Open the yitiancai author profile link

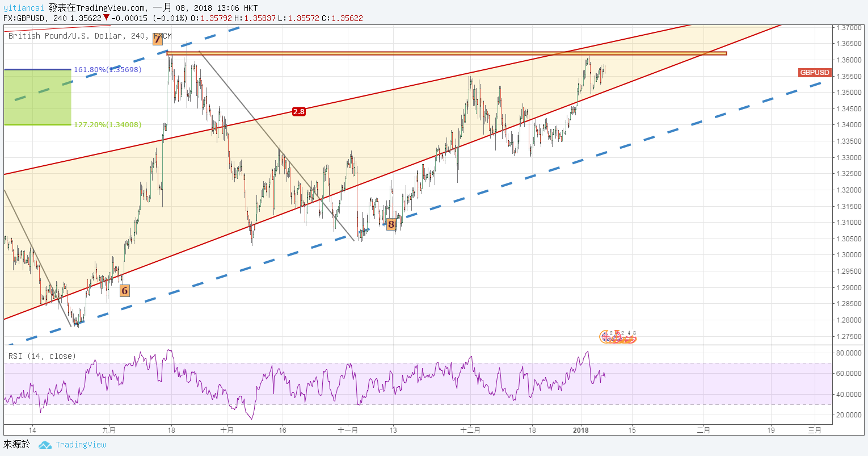pos(23,8)
